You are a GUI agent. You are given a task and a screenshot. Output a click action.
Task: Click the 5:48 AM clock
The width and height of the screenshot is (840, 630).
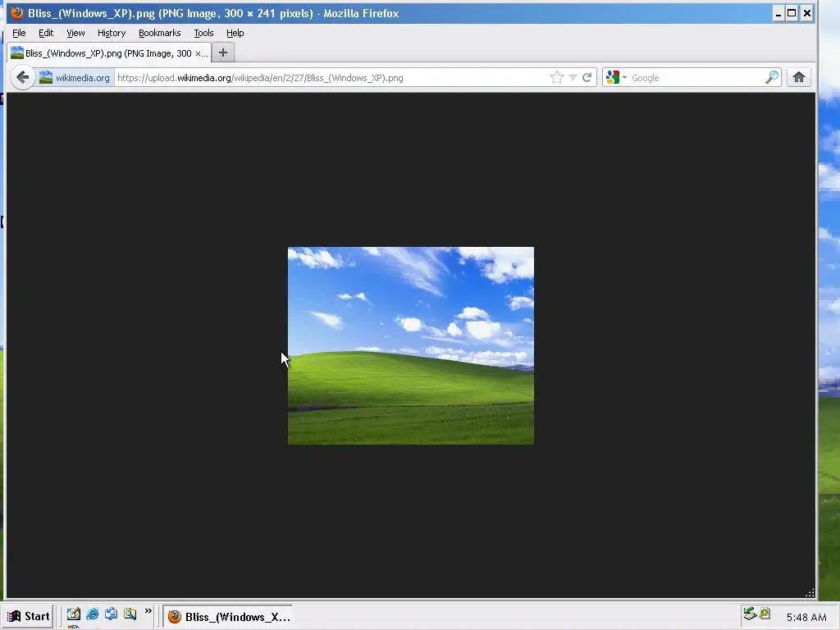tap(806, 617)
